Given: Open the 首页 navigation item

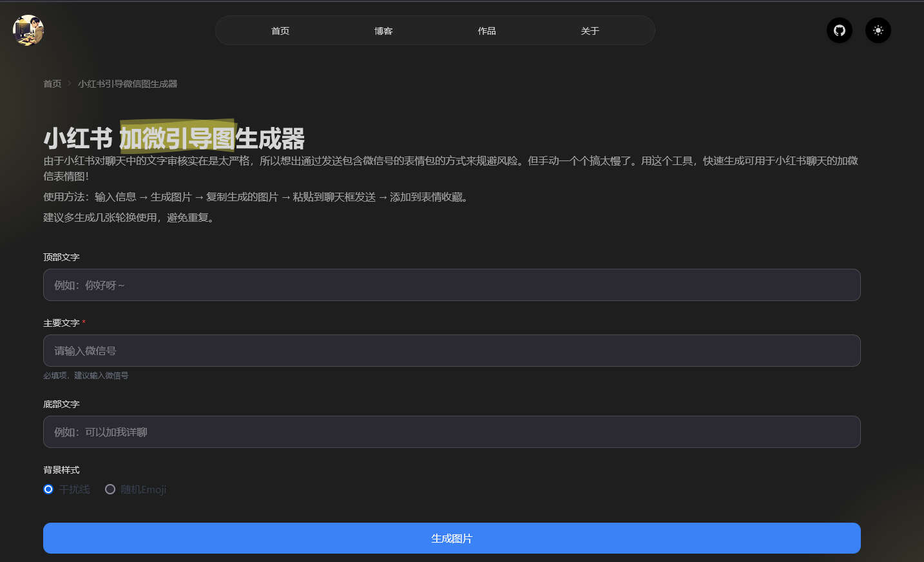Looking at the screenshot, I should (280, 31).
